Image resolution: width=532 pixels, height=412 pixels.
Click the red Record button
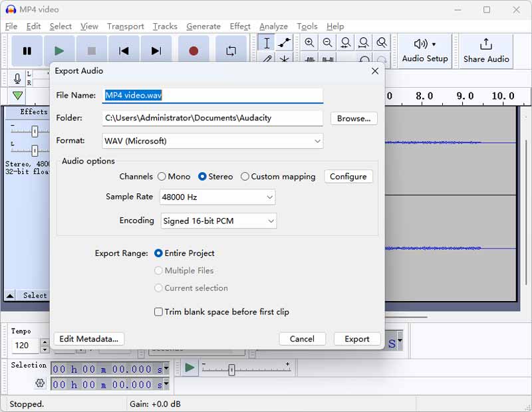pos(194,49)
